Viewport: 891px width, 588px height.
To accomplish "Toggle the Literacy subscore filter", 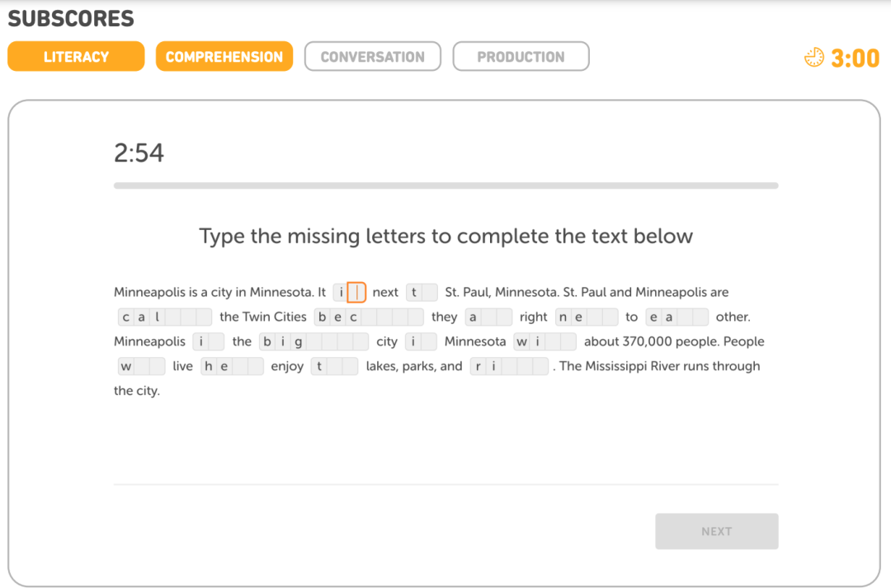I will coord(76,57).
